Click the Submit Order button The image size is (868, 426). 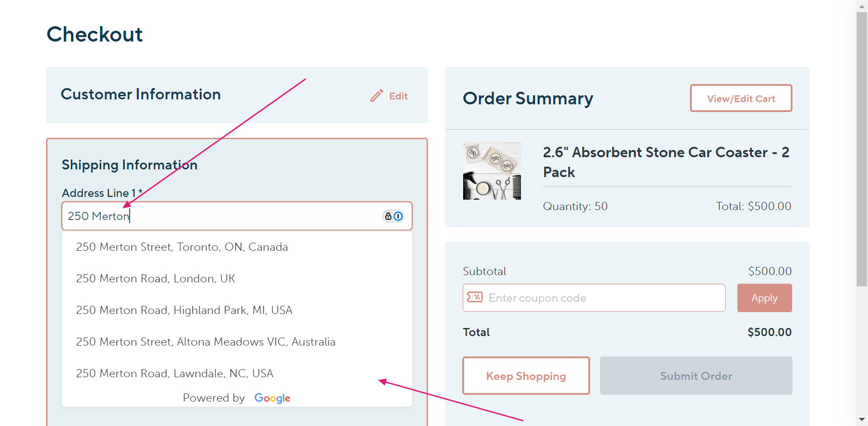(x=696, y=376)
